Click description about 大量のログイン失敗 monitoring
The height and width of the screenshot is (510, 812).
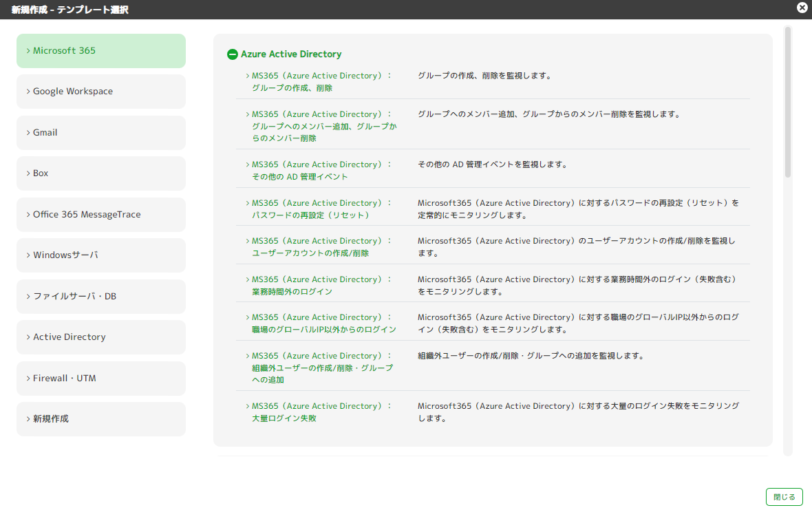pyautogui.click(x=579, y=412)
